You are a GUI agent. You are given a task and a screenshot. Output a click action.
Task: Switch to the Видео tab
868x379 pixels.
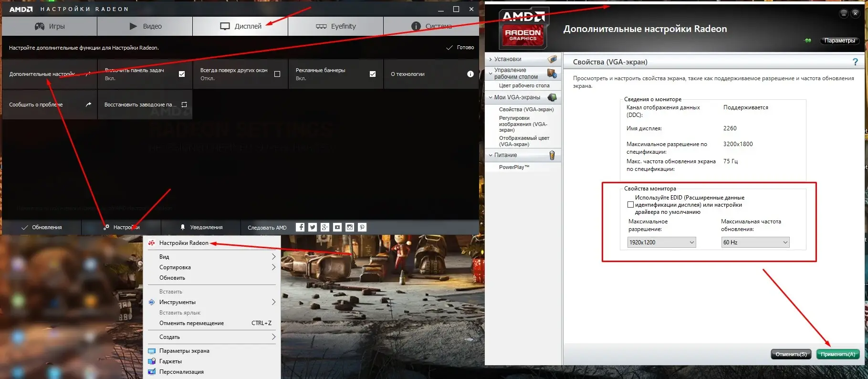[145, 26]
